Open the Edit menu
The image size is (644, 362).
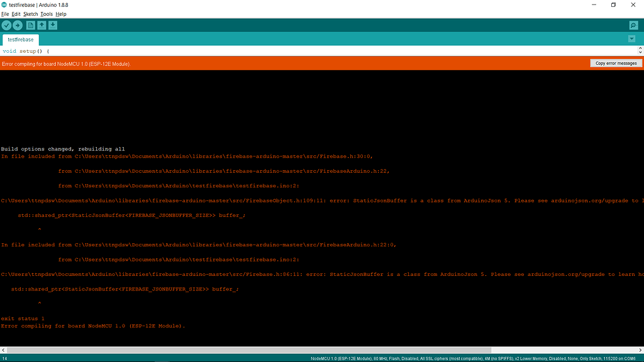(16, 14)
